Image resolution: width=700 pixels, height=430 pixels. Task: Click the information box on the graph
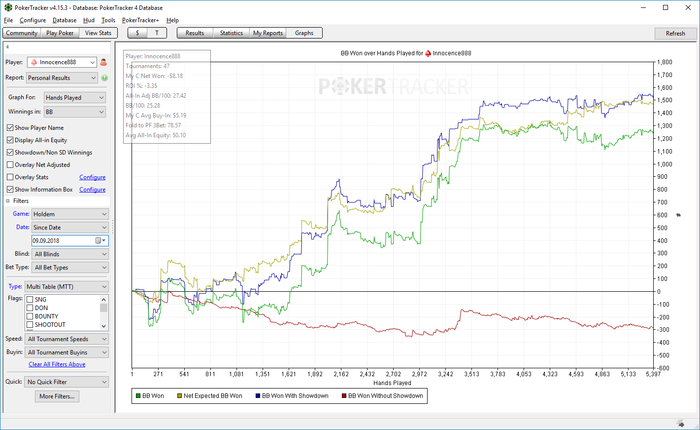pyautogui.click(x=167, y=96)
